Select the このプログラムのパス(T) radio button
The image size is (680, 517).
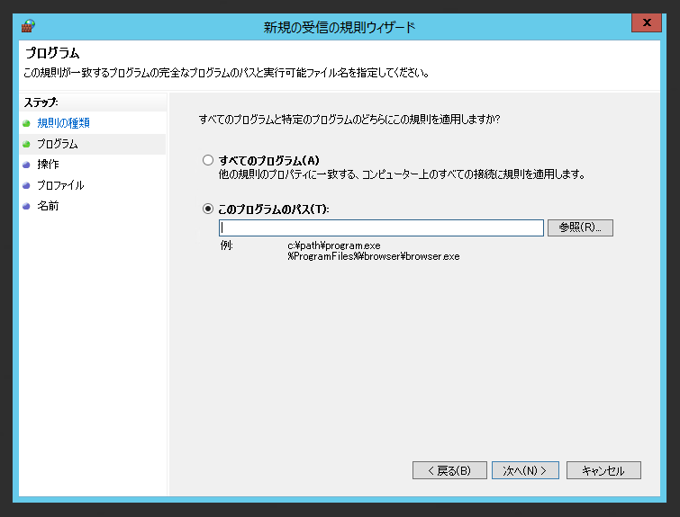click(x=208, y=209)
